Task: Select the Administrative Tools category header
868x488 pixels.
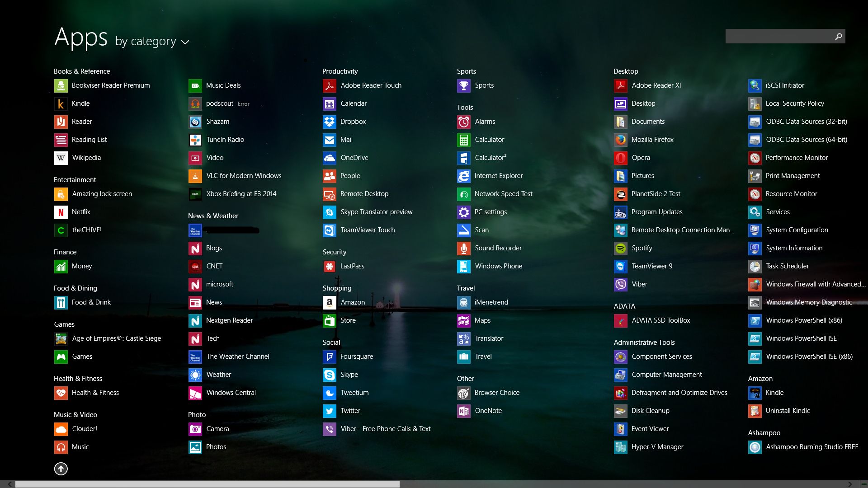Action: click(x=644, y=343)
